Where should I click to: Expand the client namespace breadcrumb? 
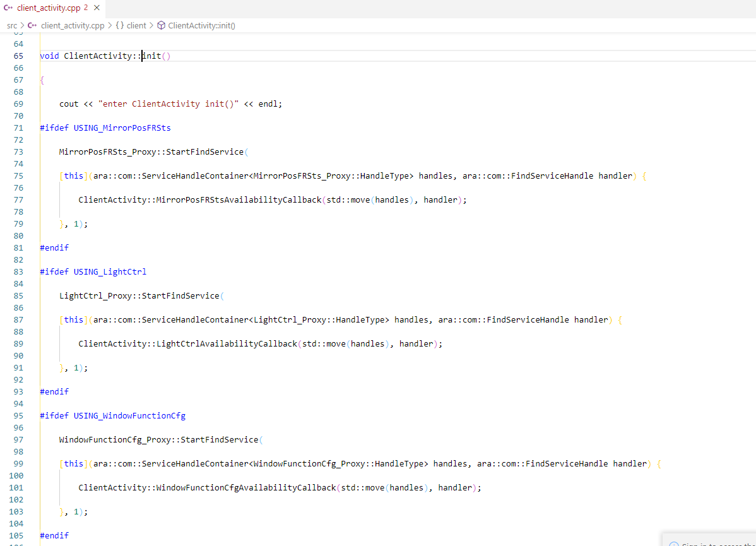point(136,26)
